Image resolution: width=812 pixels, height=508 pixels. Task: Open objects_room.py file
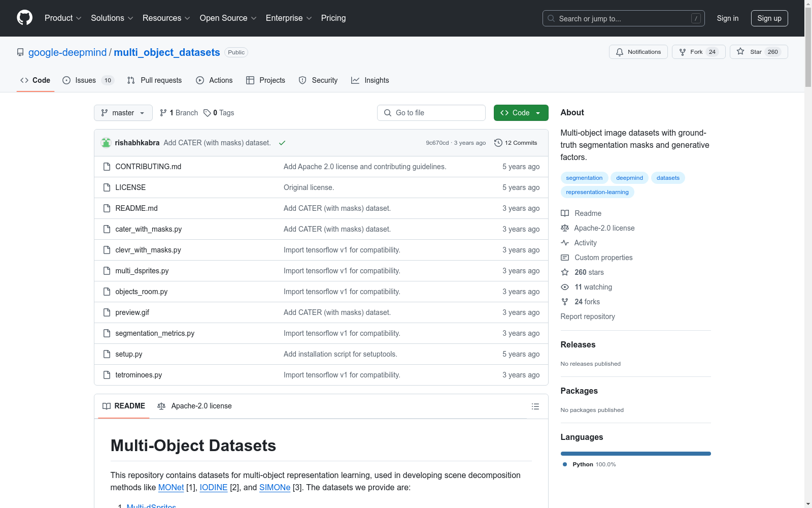pyautogui.click(x=142, y=292)
